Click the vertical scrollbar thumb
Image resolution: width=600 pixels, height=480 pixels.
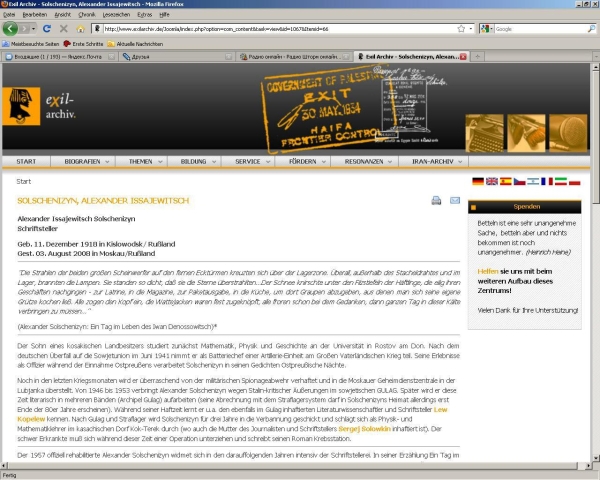[x=595, y=138]
